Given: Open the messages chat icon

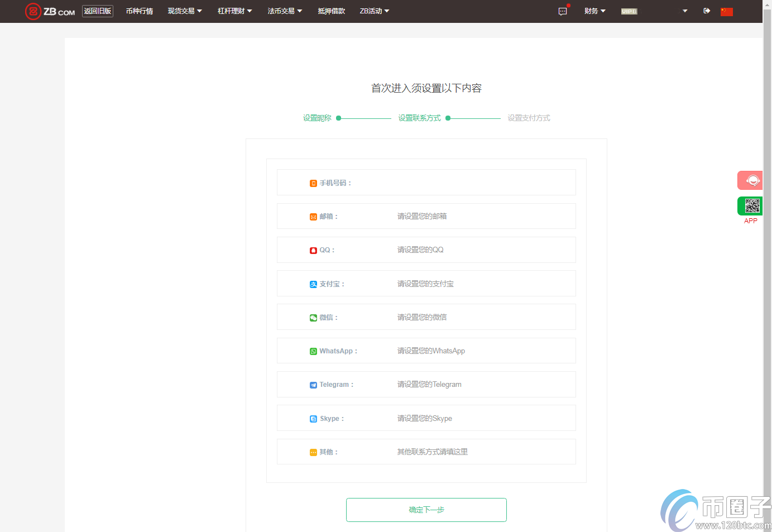Looking at the screenshot, I should [x=563, y=11].
